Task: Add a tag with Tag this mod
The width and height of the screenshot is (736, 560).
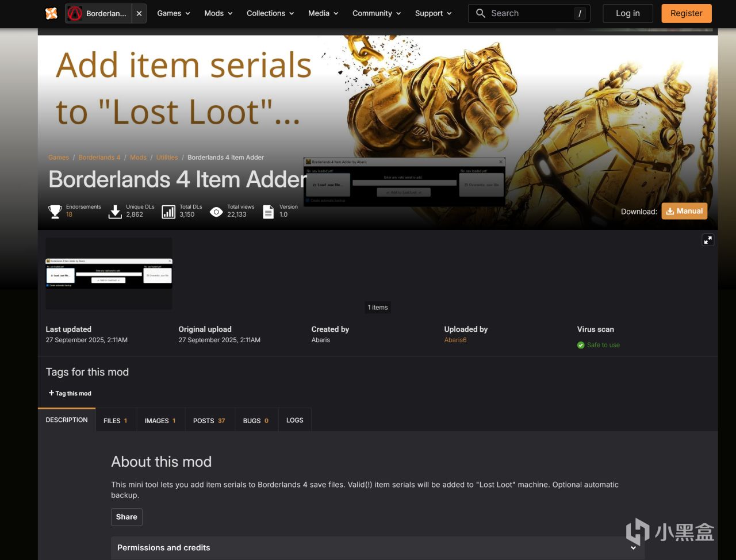Action: 70,393
